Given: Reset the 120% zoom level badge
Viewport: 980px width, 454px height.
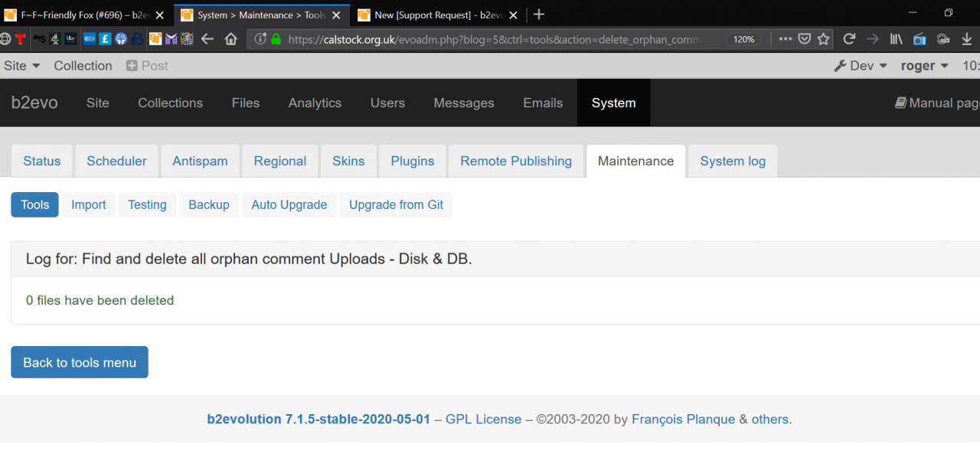Looking at the screenshot, I should click(743, 39).
